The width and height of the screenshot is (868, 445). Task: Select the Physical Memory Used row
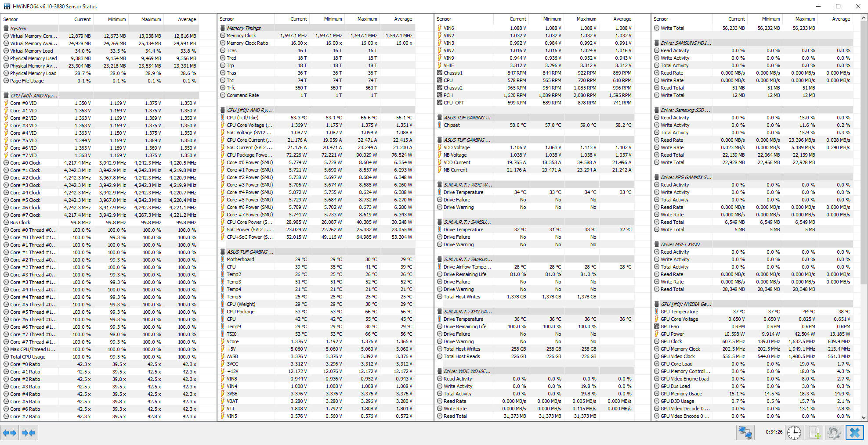point(100,58)
